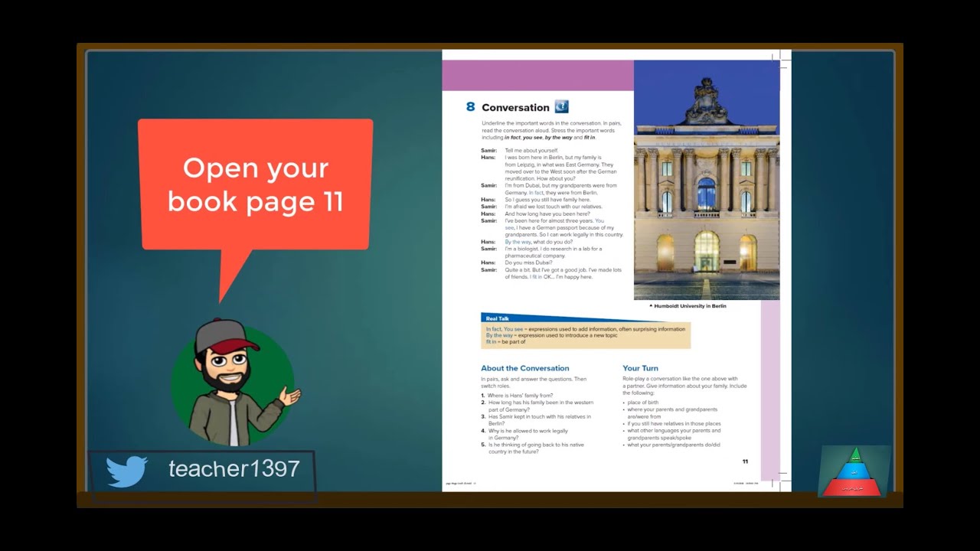Viewport: 980px width, 551px height.
Task: Click 'By the way, what do you do?'
Action: coord(538,242)
